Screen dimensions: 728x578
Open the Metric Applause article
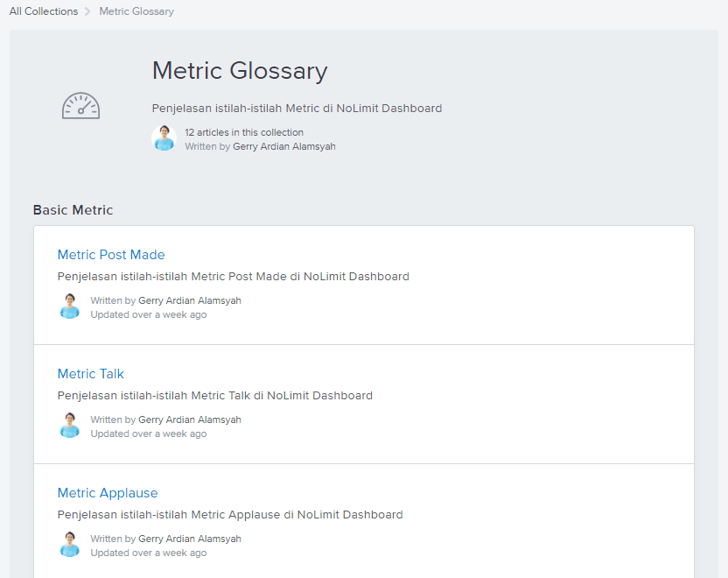tap(108, 493)
